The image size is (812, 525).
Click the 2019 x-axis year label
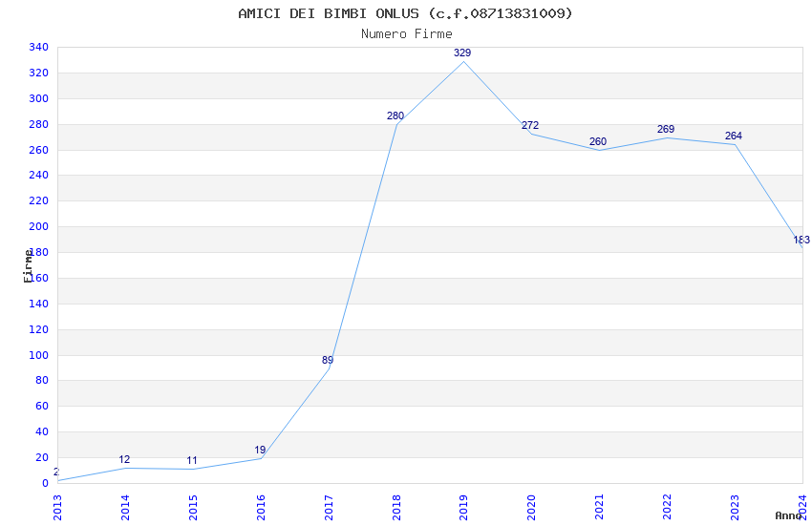click(463, 508)
